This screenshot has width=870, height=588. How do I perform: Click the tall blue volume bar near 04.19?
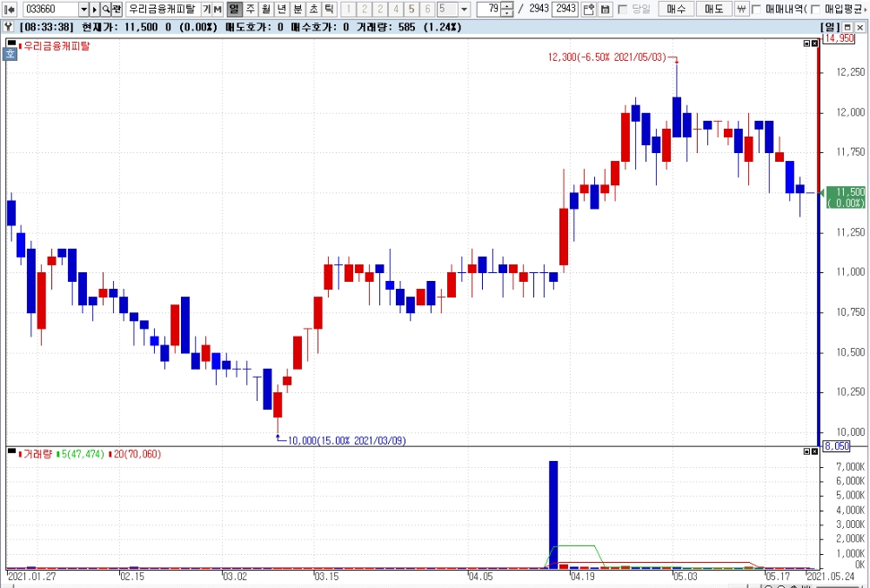pos(553,514)
